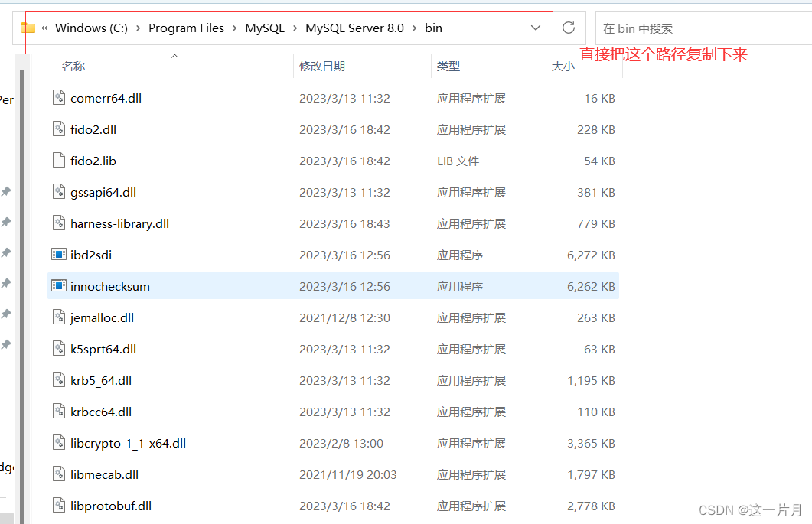Viewport: 812px width, 524px height.
Task: Click date 2021/11/19 20:03
Action: (348, 474)
